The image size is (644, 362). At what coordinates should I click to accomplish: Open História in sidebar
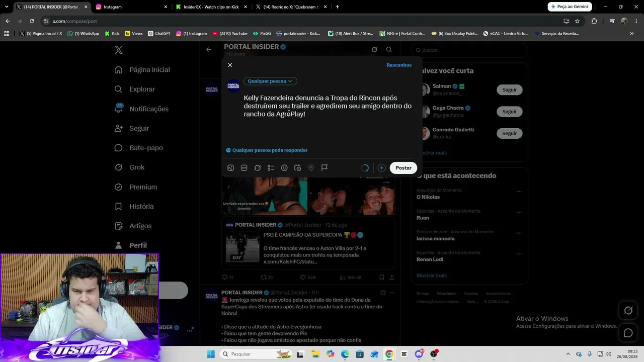(x=134, y=207)
